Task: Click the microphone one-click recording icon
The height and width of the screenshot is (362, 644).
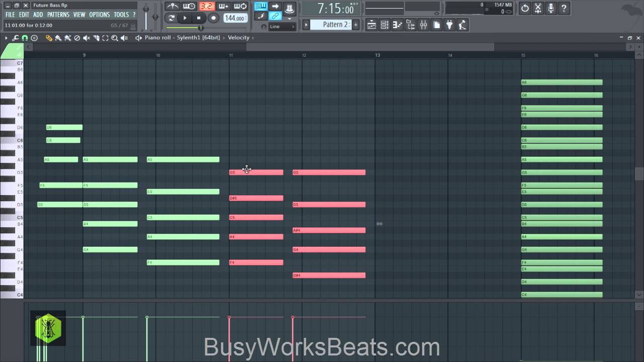Action: coord(551,8)
